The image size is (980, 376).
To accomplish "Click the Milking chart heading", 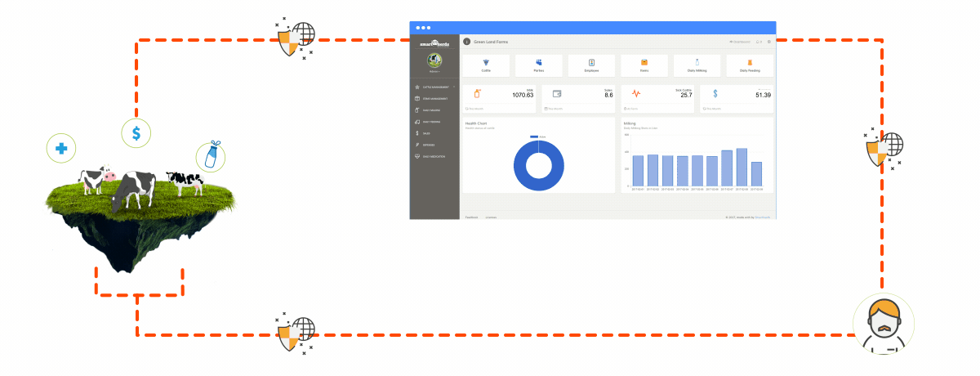I will coord(630,123).
